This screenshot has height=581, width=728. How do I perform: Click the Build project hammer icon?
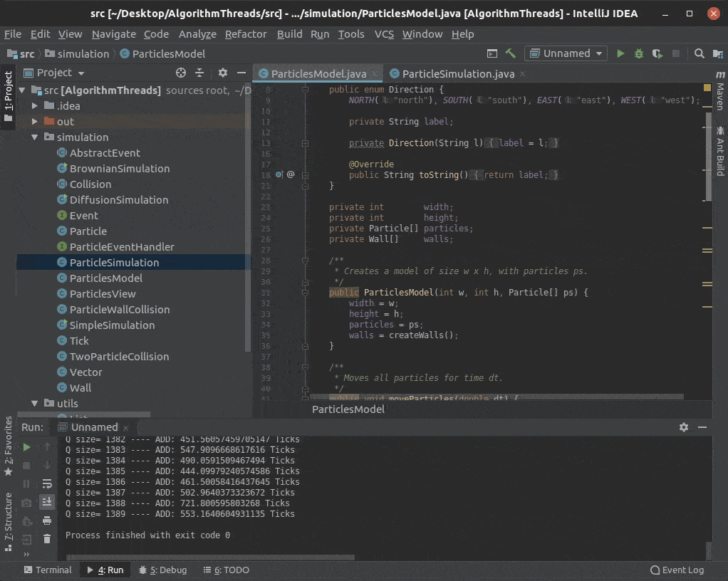pyautogui.click(x=511, y=53)
